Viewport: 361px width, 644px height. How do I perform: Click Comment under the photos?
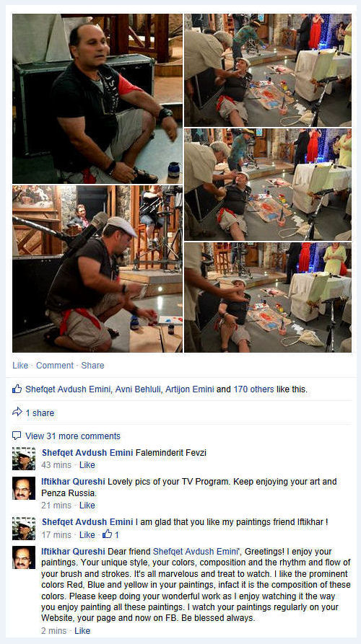click(x=55, y=365)
